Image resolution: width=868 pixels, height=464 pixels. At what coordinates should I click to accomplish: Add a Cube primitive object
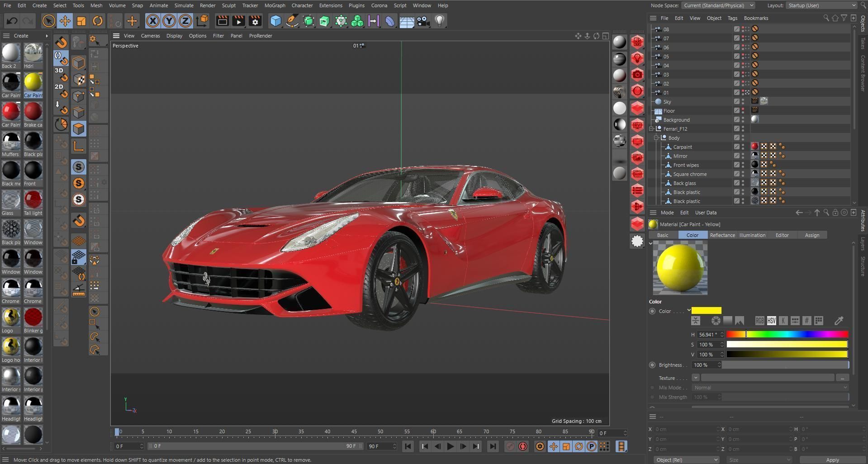pyautogui.click(x=275, y=21)
